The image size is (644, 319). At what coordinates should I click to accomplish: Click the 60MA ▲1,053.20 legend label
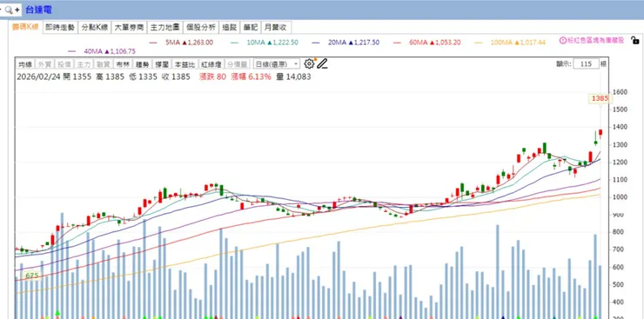tap(435, 43)
